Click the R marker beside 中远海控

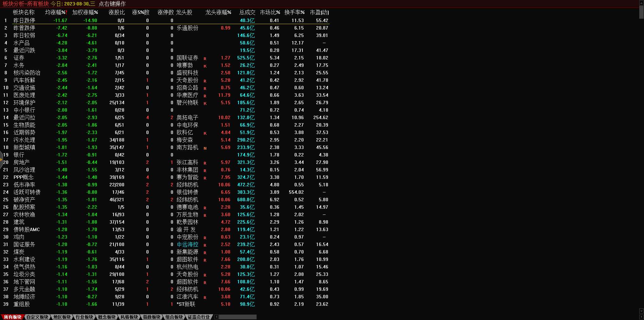205,245
